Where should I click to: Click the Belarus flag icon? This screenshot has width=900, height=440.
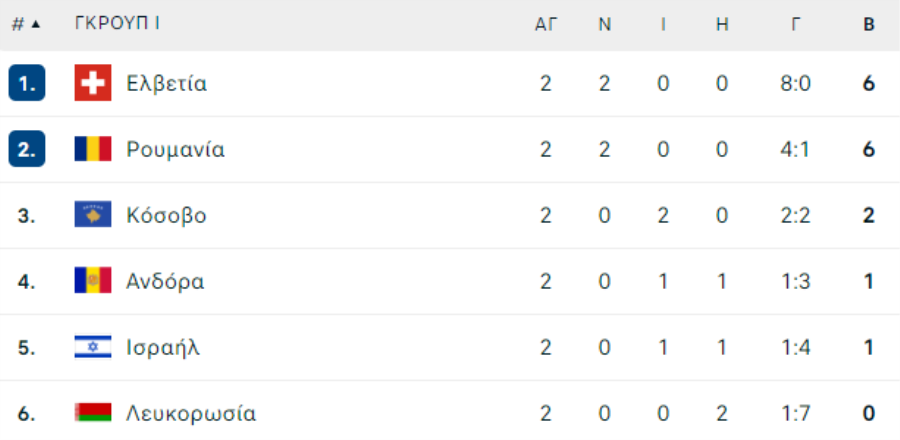click(92, 412)
